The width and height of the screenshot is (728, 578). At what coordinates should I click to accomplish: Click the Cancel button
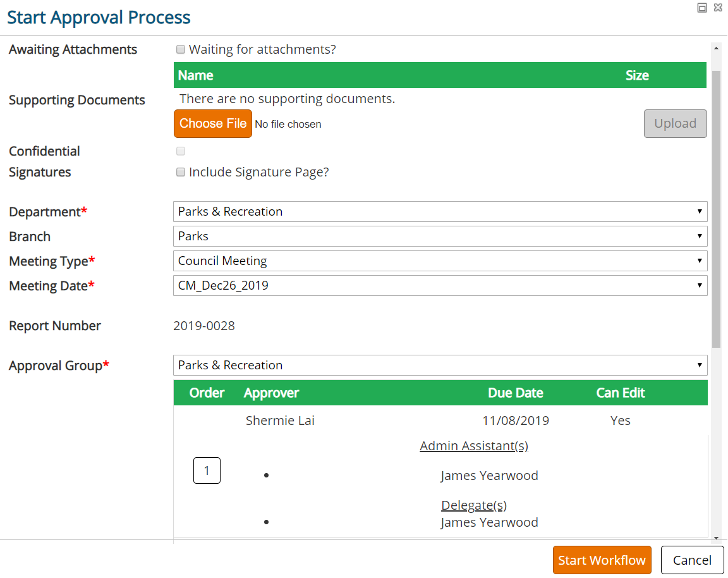(692, 560)
